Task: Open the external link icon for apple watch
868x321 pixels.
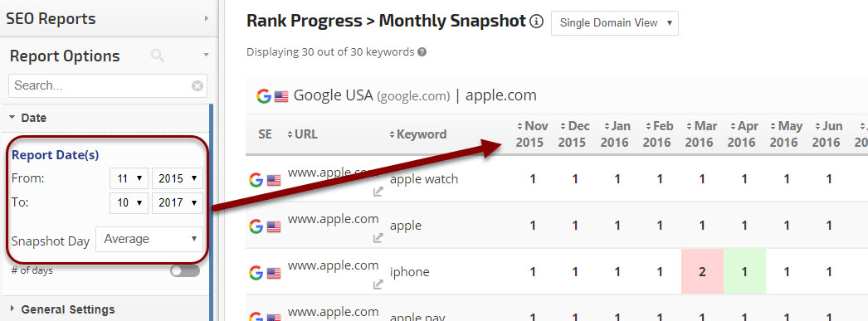Action: point(378,192)
